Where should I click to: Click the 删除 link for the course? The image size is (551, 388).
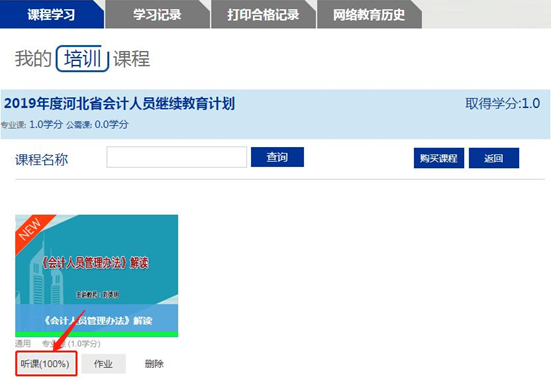154,364
